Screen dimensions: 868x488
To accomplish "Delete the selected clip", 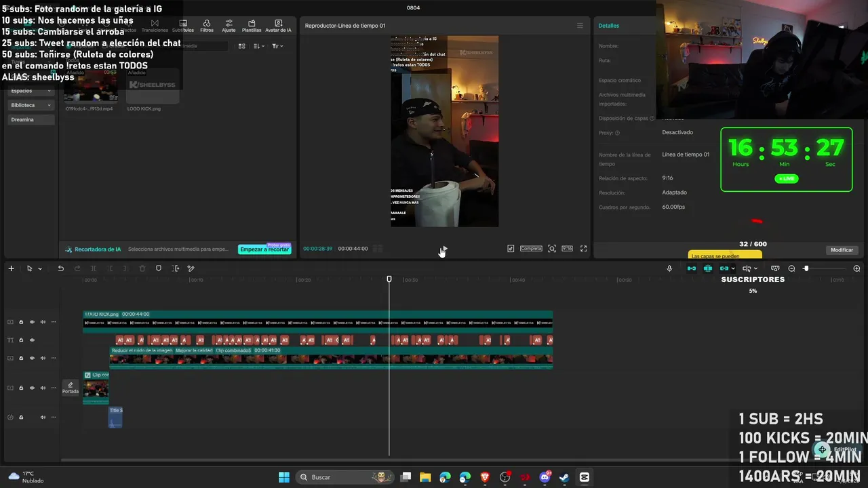I will pyautogui.click(x=142, y=268).
